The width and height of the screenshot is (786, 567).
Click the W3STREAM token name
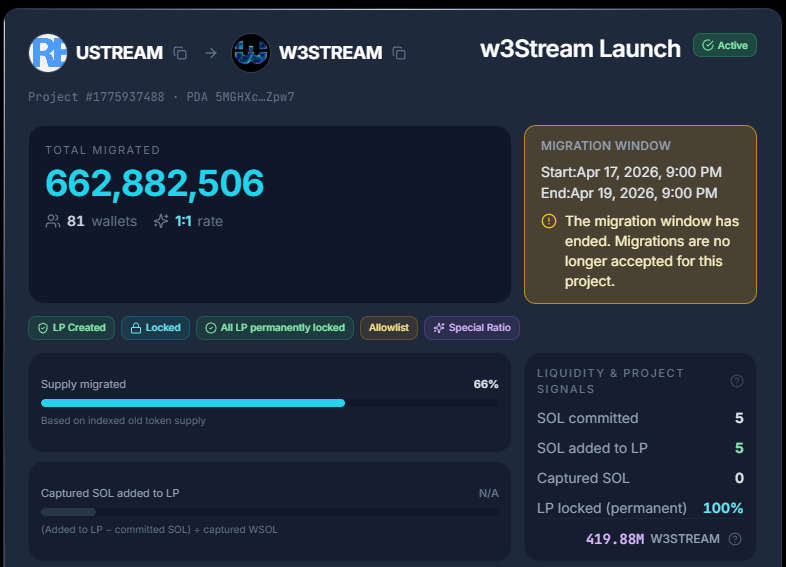[330, 53]
